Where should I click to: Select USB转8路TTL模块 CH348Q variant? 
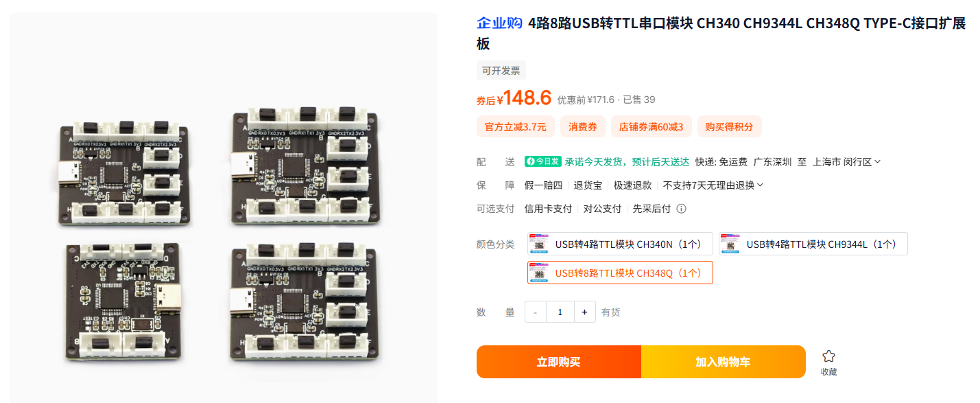[620, 273]
